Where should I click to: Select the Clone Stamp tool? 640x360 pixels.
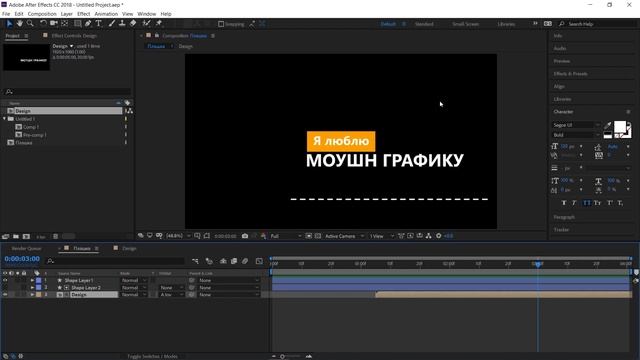(x=122, y=24)
